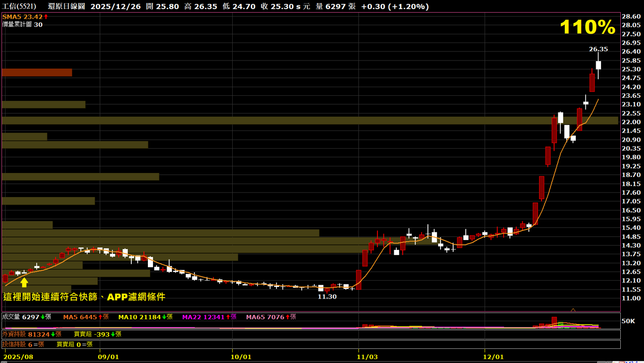The height and width of the screenshot is (363, 644).
Task: Select the MA5 6445 volume average label
Action: [86, 317]
